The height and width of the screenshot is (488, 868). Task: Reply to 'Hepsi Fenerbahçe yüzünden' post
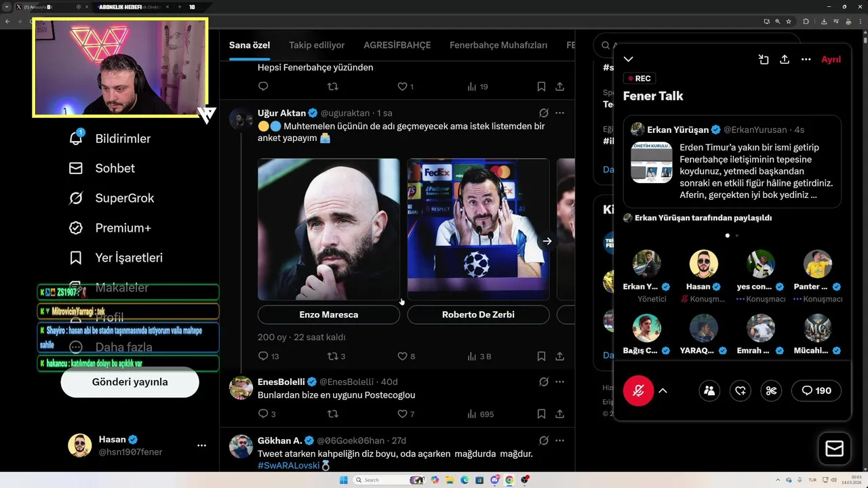[x=263, y=86]
